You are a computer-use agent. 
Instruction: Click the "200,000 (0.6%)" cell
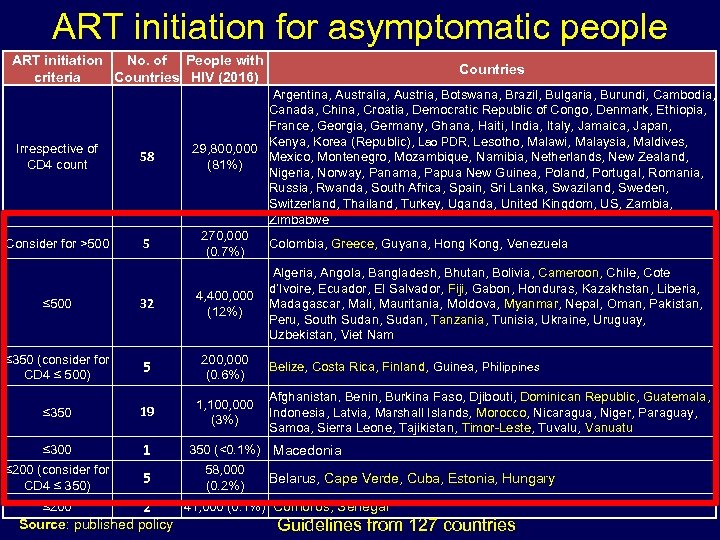pyautogui.click(x=225, y=367)
